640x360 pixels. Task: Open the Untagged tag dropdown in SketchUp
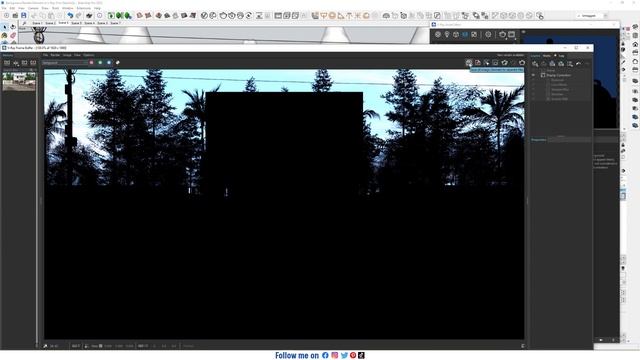pyautogui.click(x=592, y=16)
